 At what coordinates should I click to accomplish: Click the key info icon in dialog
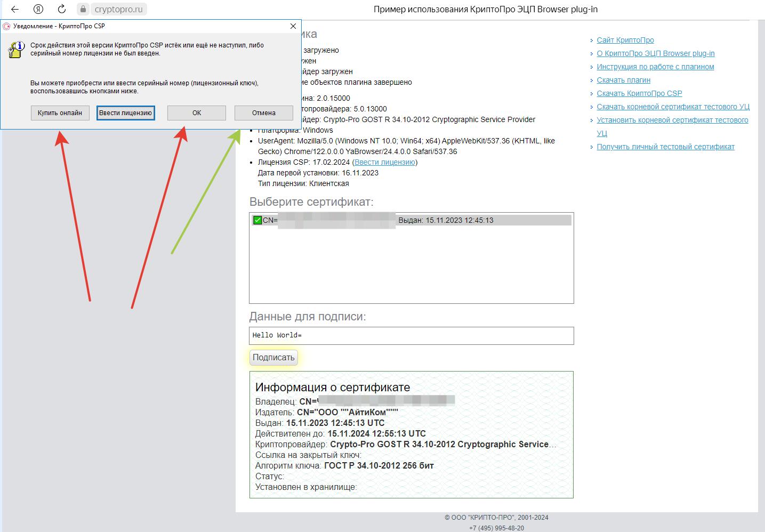pyautogui.click(x=15, y=50)
